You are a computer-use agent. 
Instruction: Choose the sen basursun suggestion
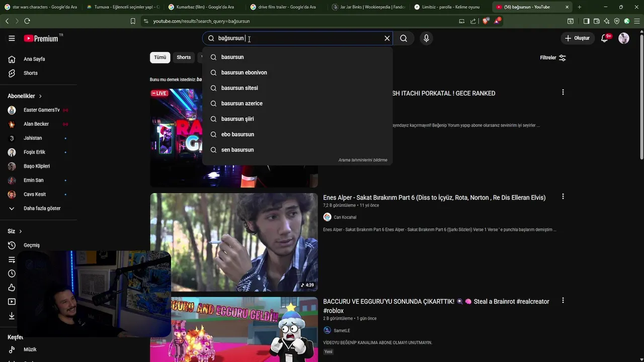297,150
